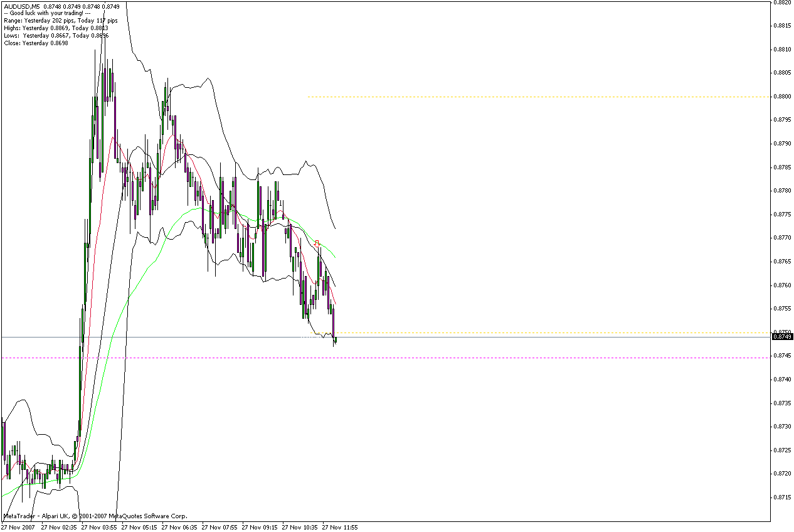794x532 pixels.
Task: Click the 0.8730 price axis label
Action: [782, 427]
